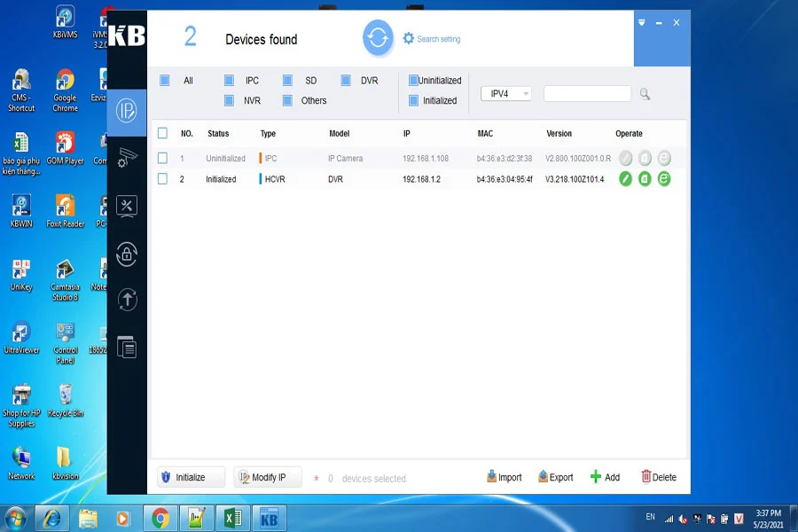798x532 pixels.
Task: Open KBiVMS desktop shortcut
Action: [65, 21]
